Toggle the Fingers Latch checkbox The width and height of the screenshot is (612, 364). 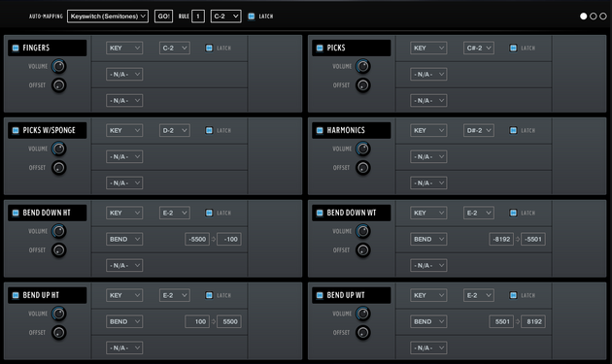point(209,48)
